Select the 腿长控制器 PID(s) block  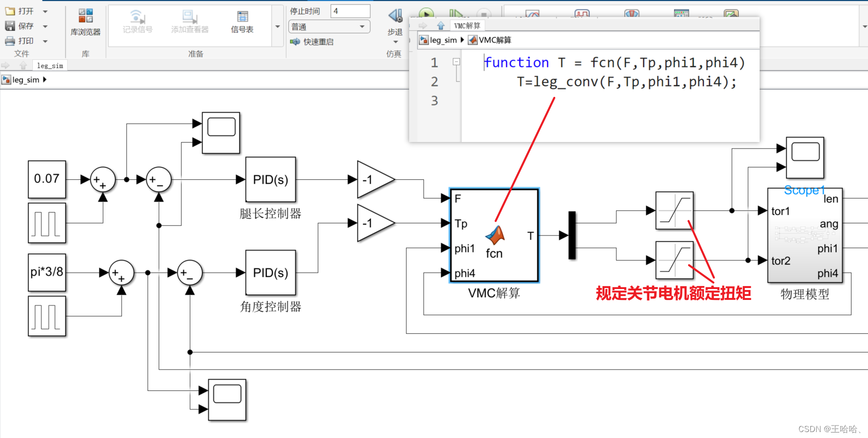(x=271, y=180)
